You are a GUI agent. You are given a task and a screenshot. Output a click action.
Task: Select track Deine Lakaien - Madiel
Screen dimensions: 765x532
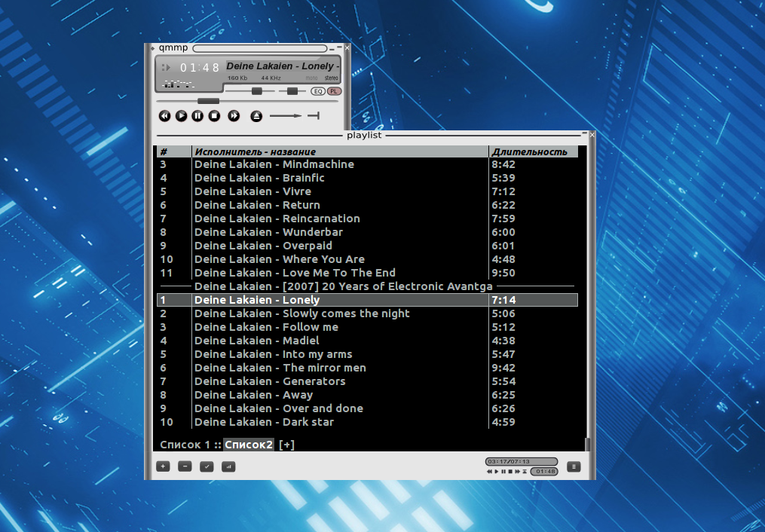point(367,341)
